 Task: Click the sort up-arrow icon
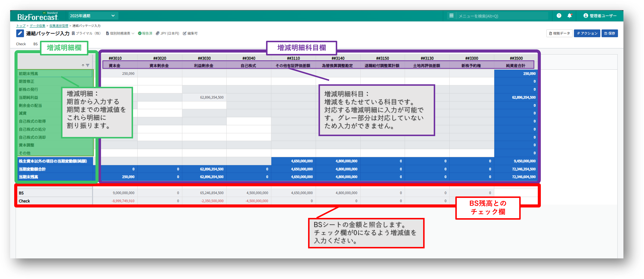(83, 65)
